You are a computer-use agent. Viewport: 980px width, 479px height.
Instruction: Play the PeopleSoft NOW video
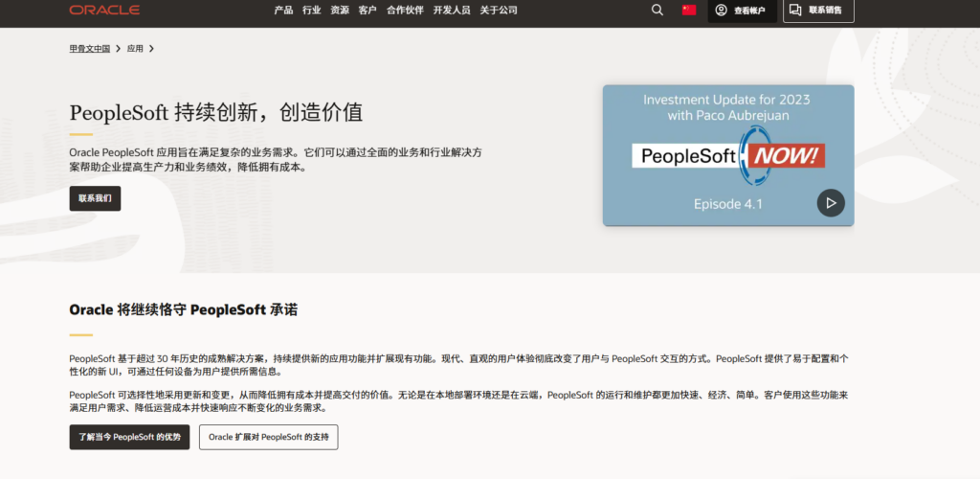[830, 203]
